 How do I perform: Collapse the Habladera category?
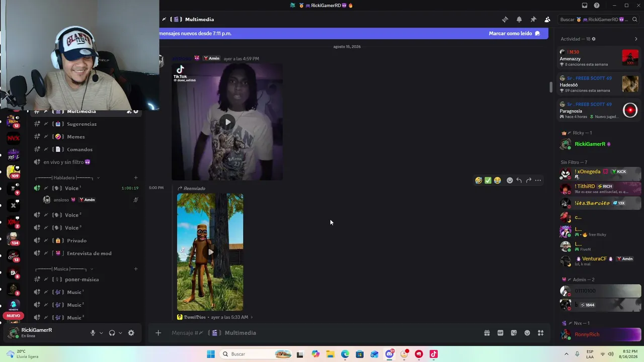[67, 177]
